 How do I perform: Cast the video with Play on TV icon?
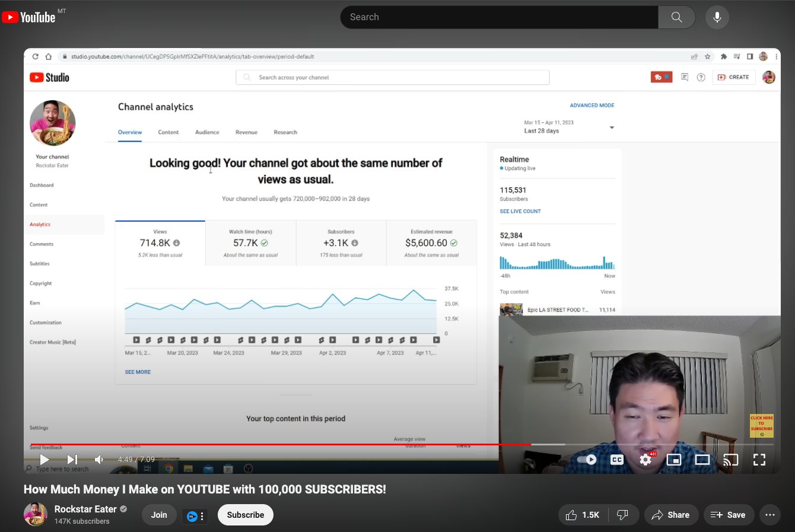click(x=731, y=460)
